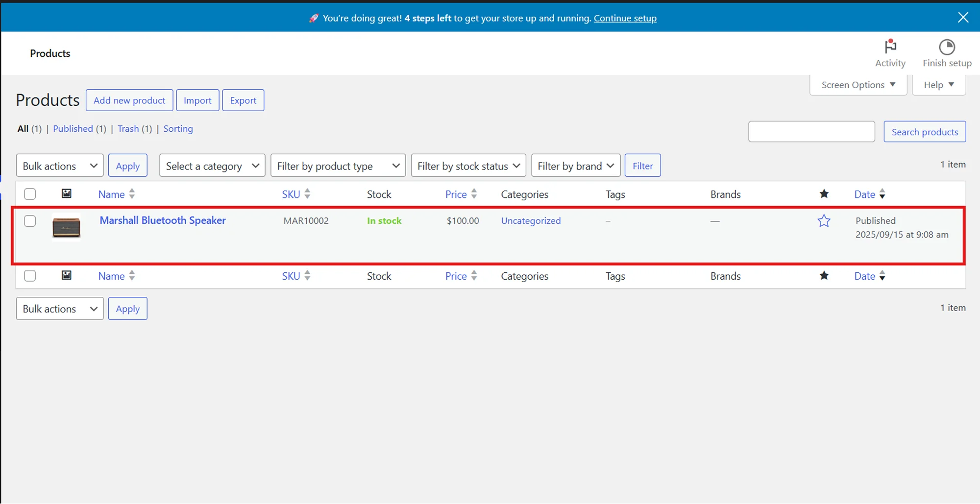980x504 pixels.
Task: Click the Finish setup progress icon
Action: [947, 48]
